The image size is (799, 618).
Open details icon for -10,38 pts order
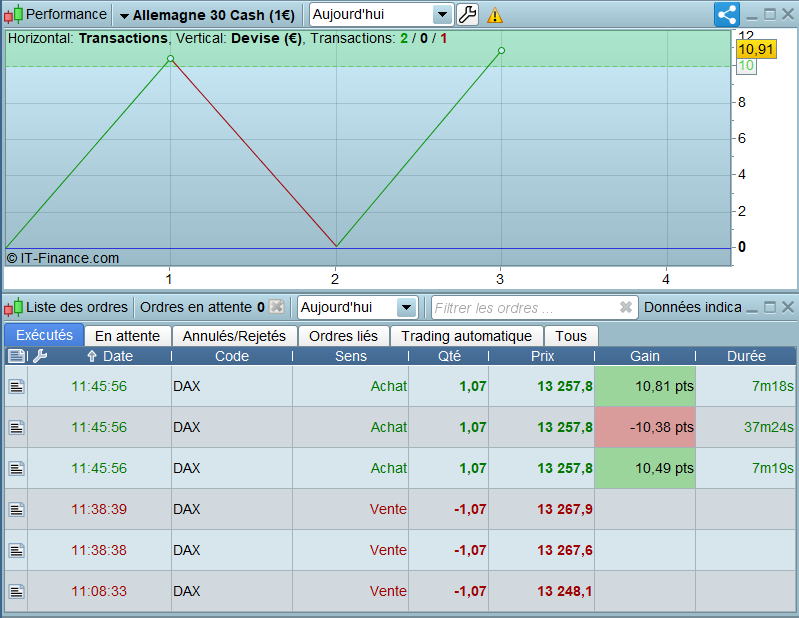coord(17,427)
